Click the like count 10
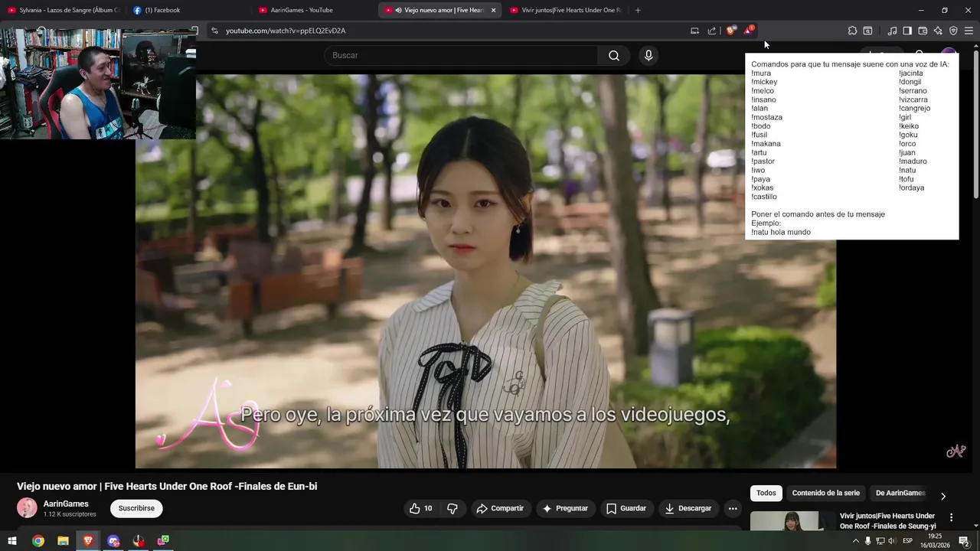 (x=428, y=508)
